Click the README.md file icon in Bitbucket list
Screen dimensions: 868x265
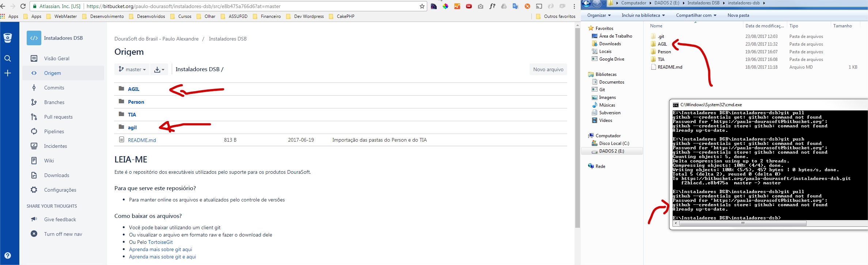[x=122, y=140]
